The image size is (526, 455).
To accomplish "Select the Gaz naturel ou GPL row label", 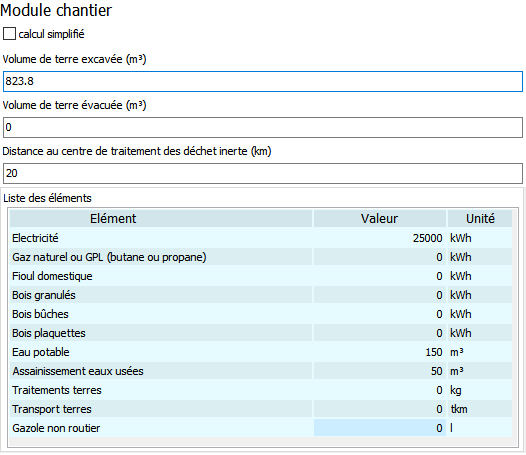I will click(x=109, y=257).
